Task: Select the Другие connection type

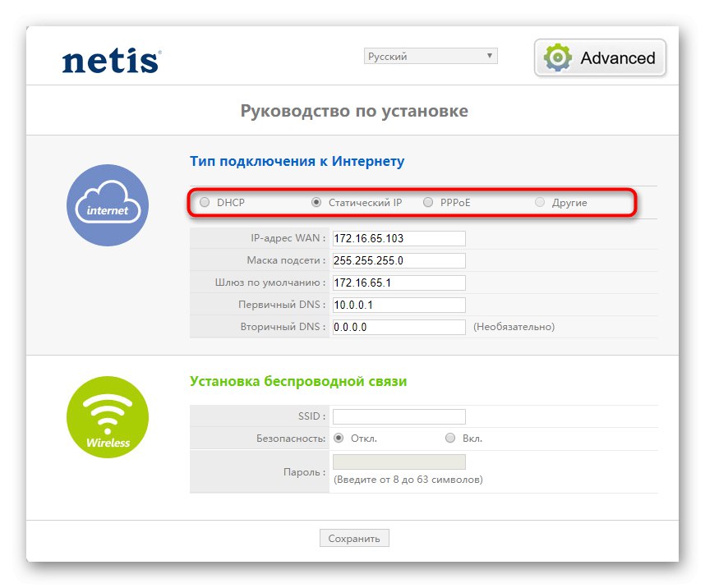Action: (x=540, y=202)
